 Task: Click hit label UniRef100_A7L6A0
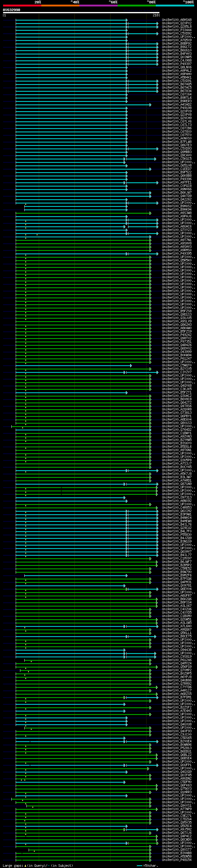(x=177, y=626)
